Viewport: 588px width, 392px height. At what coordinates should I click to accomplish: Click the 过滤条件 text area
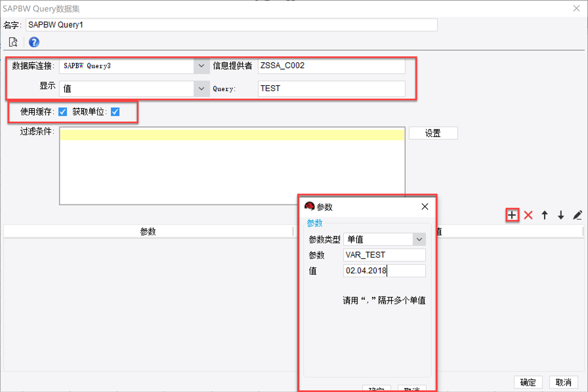point(232,166)
